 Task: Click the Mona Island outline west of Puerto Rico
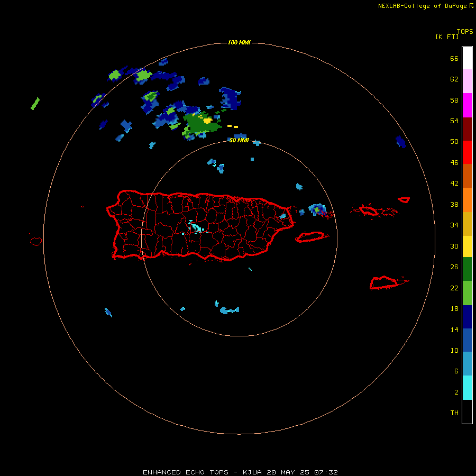pyautogui.click(x=36, y=241)
